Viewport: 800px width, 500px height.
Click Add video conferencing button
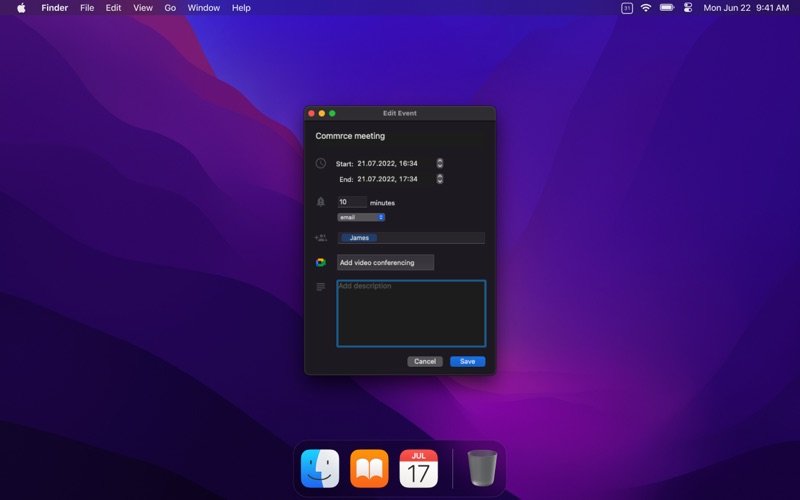pyautogui.click(x=385, y=262)
